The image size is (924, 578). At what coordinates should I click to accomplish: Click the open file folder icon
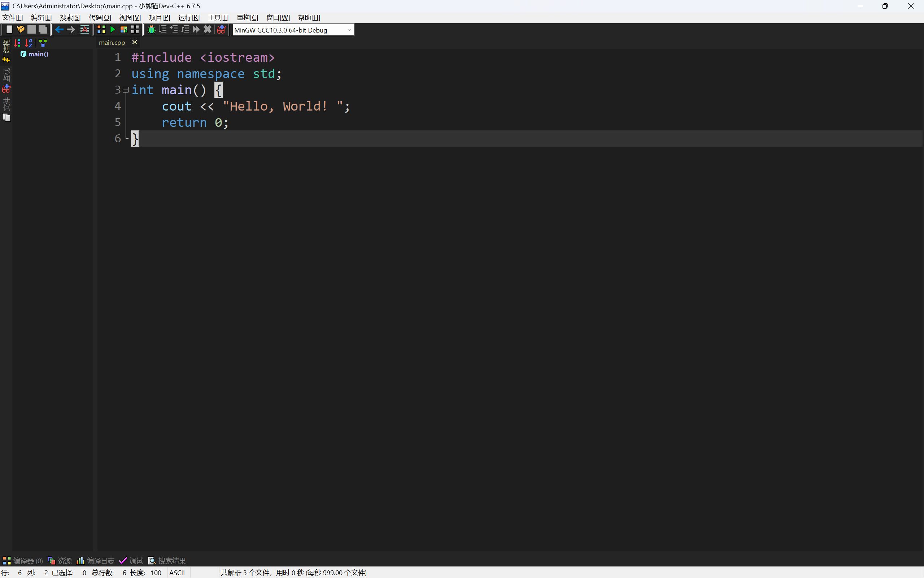[21, 29]
